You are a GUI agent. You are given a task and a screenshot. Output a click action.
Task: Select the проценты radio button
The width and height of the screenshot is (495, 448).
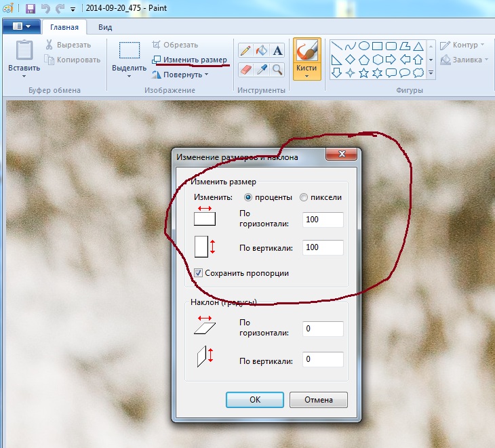click(248, 197)
